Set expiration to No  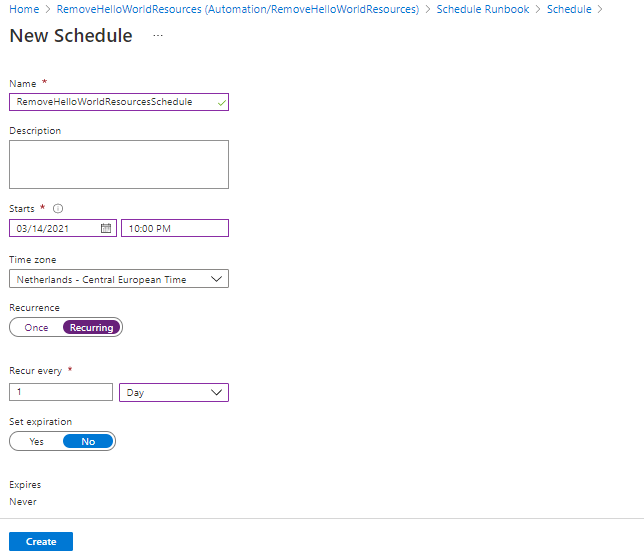[88, 441]
